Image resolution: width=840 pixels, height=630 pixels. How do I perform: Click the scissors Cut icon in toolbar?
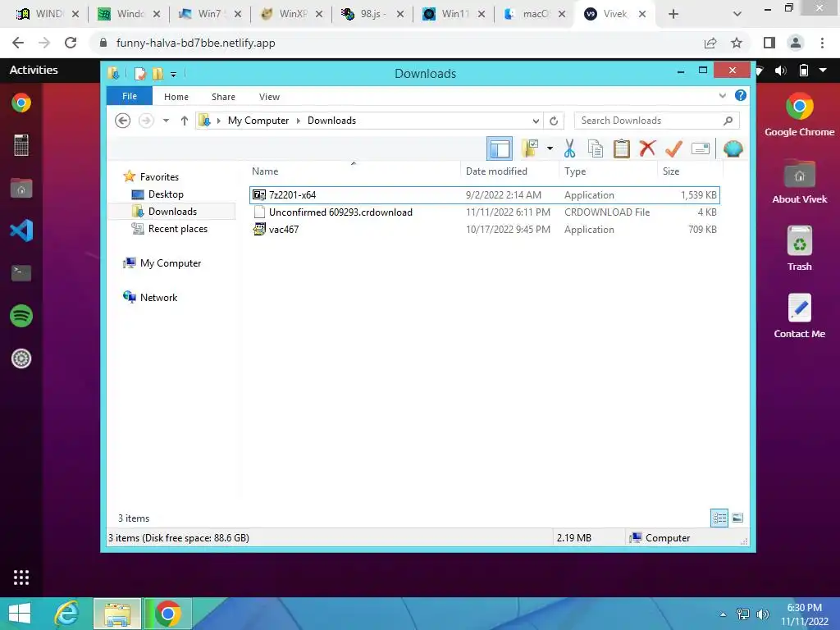pos(569,148)
